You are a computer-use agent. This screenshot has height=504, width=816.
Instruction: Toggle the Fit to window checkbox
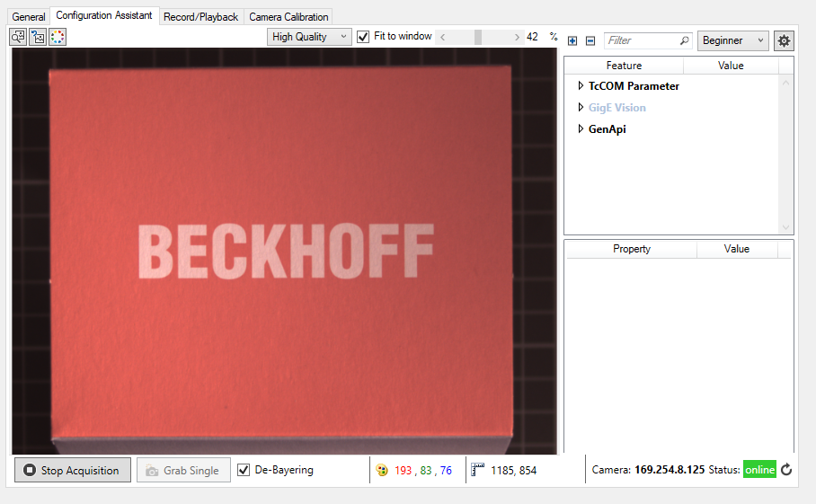[363, 37]
